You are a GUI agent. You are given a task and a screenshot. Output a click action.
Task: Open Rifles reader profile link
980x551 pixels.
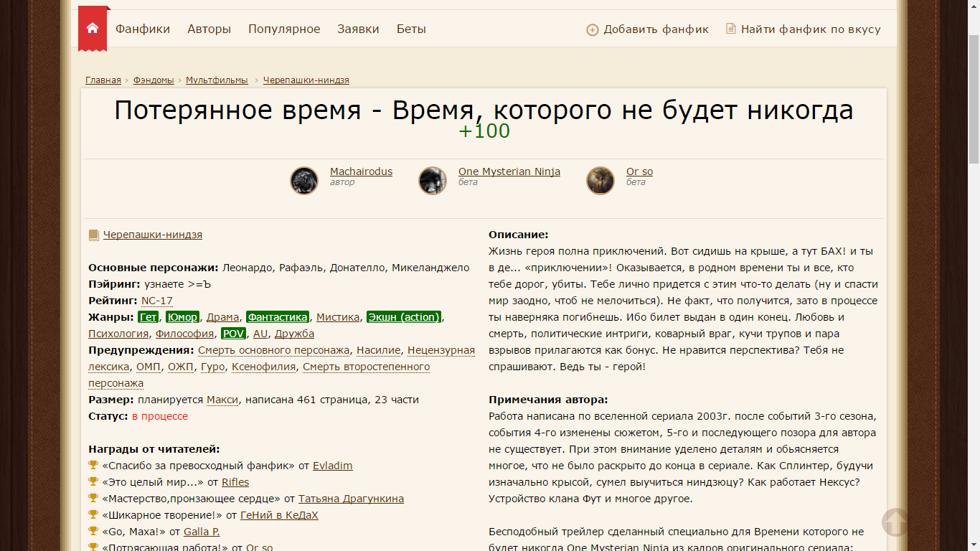pos(235,482)
